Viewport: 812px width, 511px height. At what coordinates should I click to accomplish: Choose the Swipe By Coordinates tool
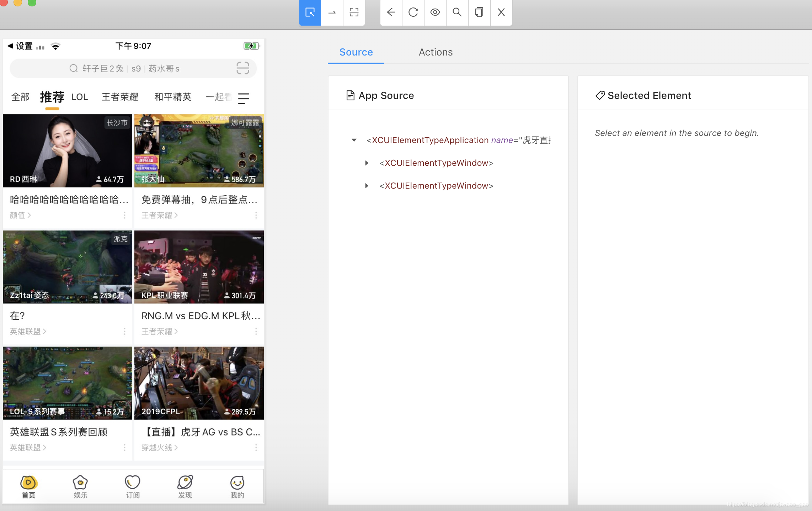click(332, 12)
